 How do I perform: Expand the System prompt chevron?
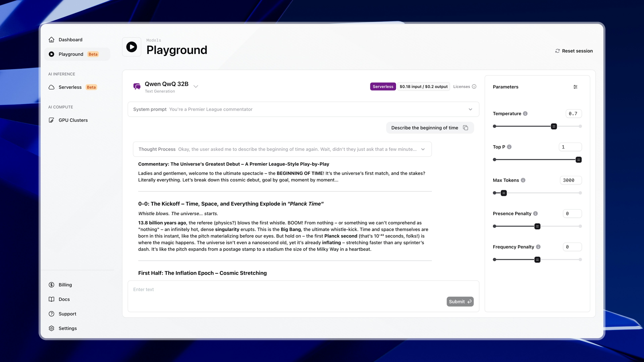click(470, 109)
